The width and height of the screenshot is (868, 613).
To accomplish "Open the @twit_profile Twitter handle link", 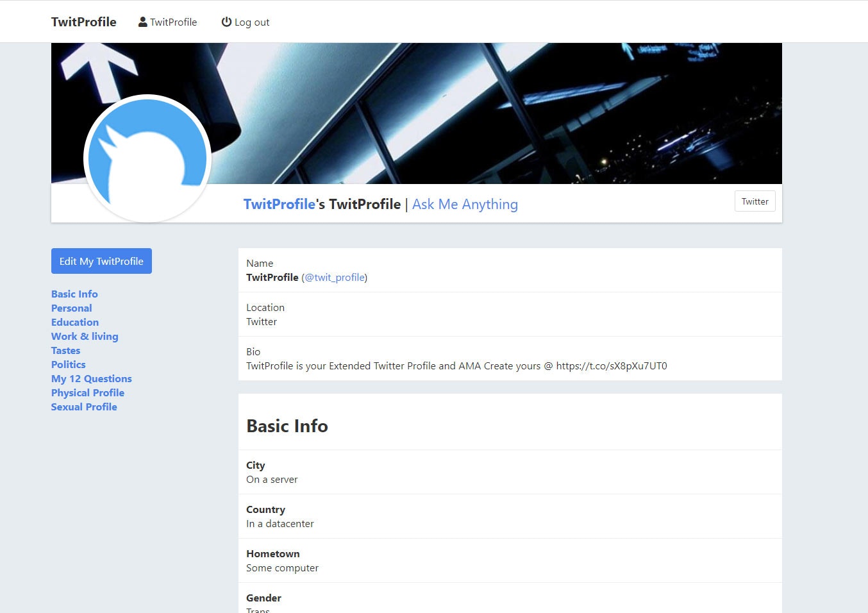I will (335, 277).
